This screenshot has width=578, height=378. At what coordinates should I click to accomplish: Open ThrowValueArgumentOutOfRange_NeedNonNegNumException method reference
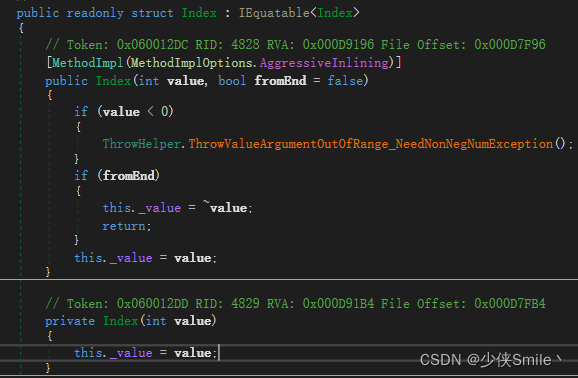point(371,143)
